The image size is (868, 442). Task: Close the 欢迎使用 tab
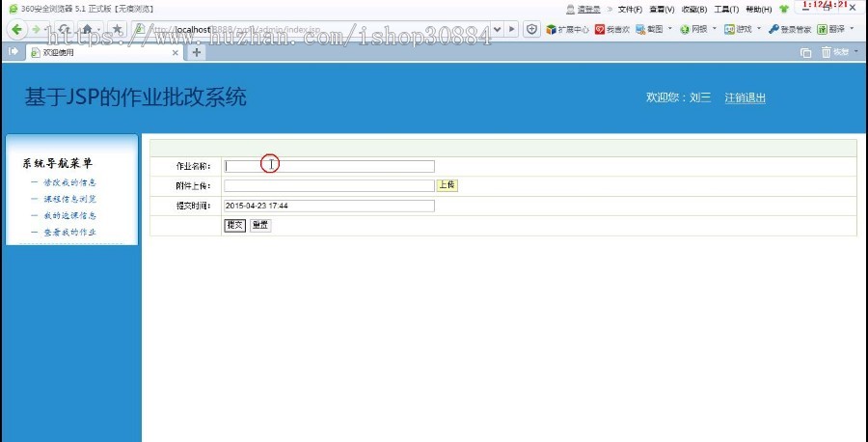[x=176, y=53]
